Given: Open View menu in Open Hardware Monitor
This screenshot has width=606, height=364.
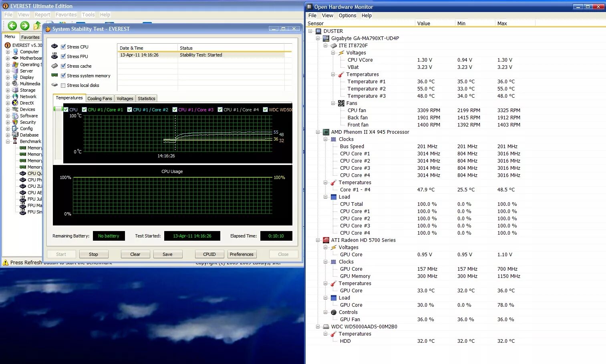Looking at the screenshot, I should pyautogui.click(x=327, y=15).
